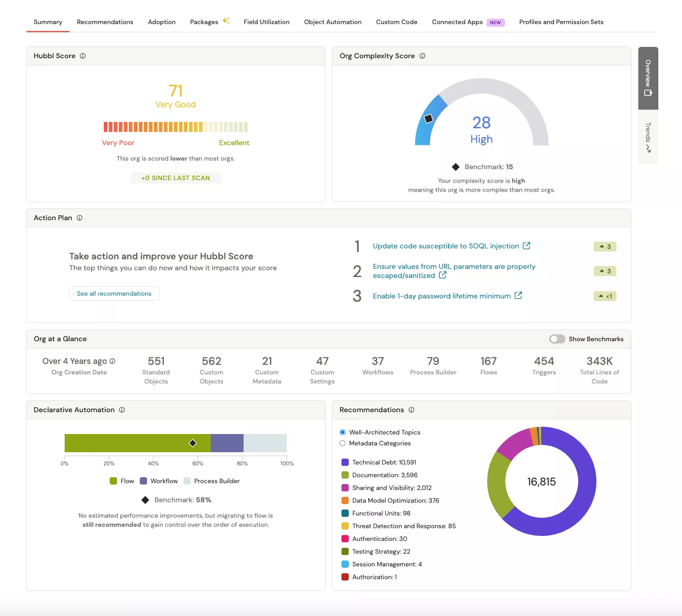
Task: Select the Well-Architected Topics radio button
Action: pos(342,432)
